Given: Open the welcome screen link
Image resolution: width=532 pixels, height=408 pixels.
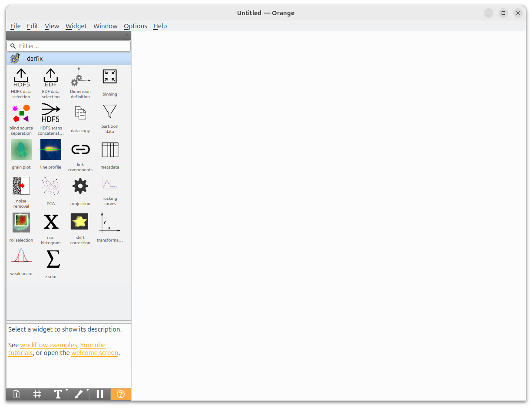Looking at the screenshot, I should (x=95, y=353).
